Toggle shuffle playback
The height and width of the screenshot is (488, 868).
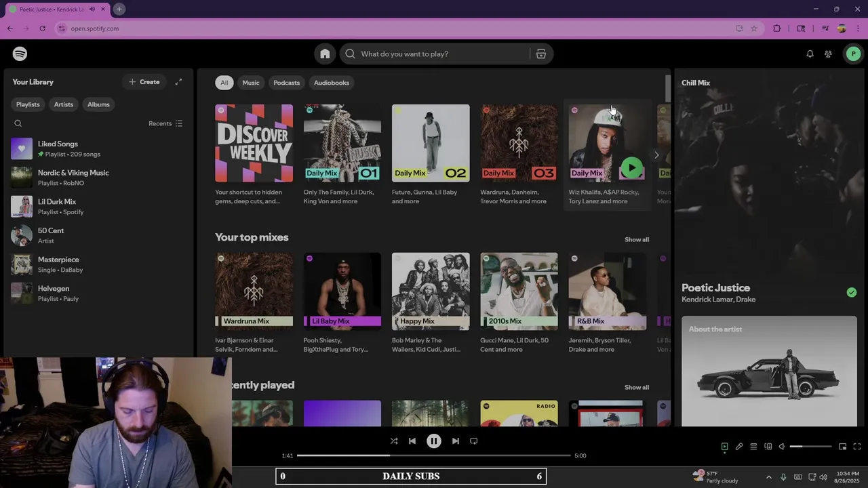394,441
